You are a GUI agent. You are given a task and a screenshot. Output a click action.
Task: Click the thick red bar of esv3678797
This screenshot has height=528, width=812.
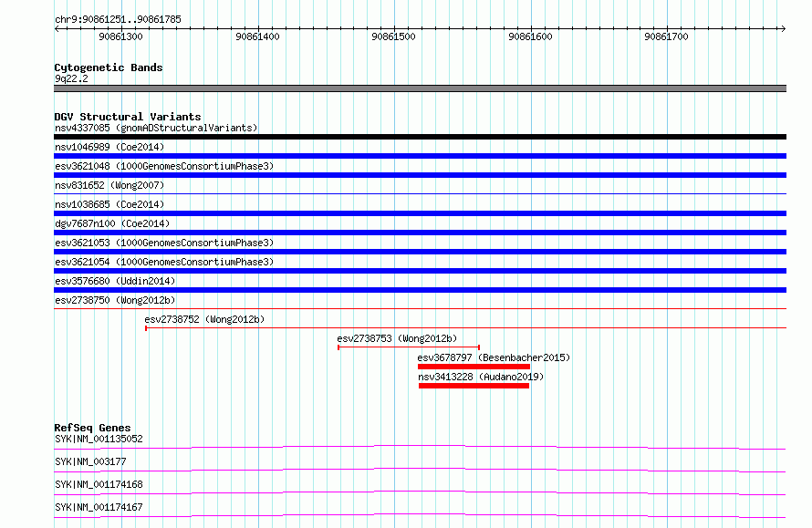[x=474, y=367]
